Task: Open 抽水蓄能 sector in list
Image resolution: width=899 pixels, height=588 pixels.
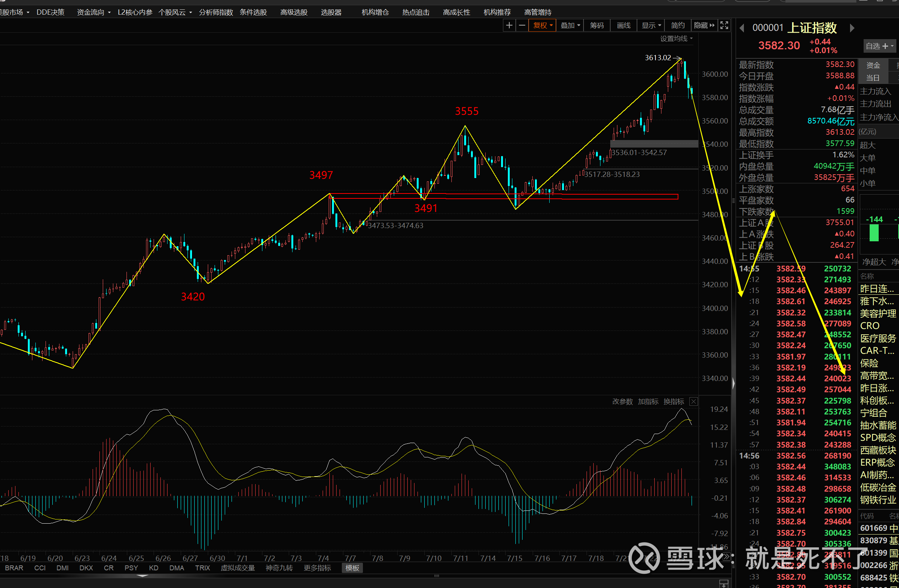Action: [878, 425]
